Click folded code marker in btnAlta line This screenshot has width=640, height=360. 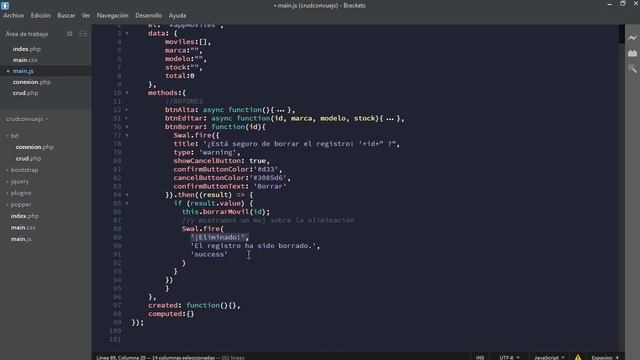(x=281, y=110)
